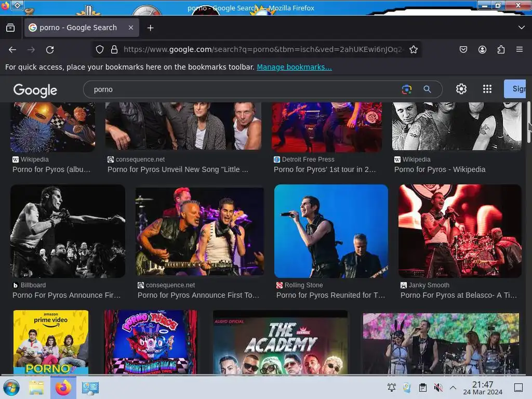Close the porno - Google Search tab
Viewport: 532px width, 399px height.
click(130, 28)
